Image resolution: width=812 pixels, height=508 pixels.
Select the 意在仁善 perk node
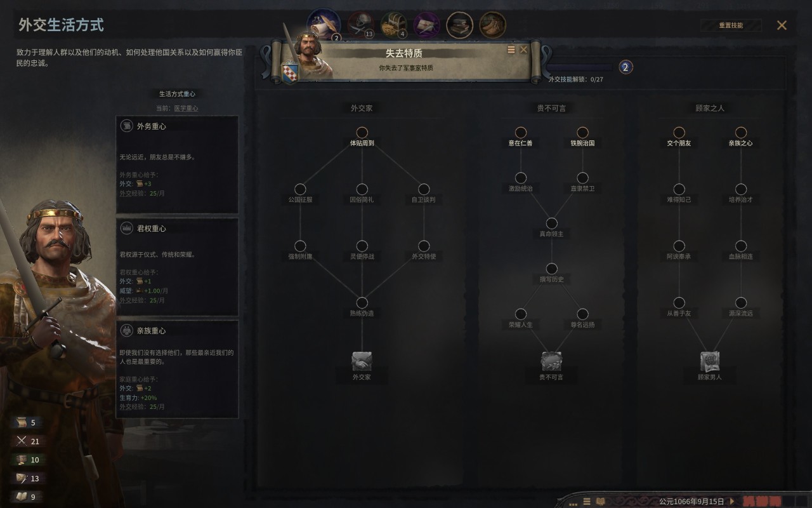point(520,132)
